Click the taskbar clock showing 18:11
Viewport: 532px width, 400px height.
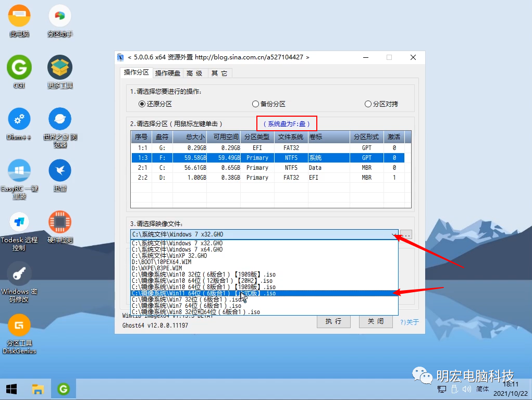tap(511, 389)
